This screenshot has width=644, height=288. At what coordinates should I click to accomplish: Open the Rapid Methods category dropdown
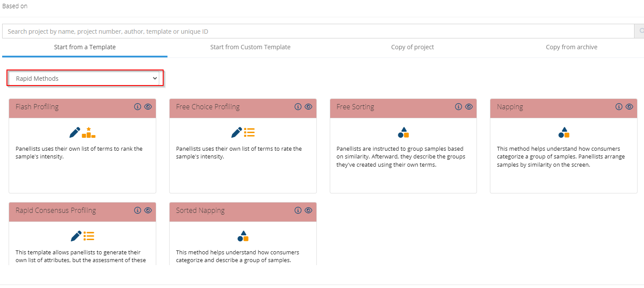point(85,79)
